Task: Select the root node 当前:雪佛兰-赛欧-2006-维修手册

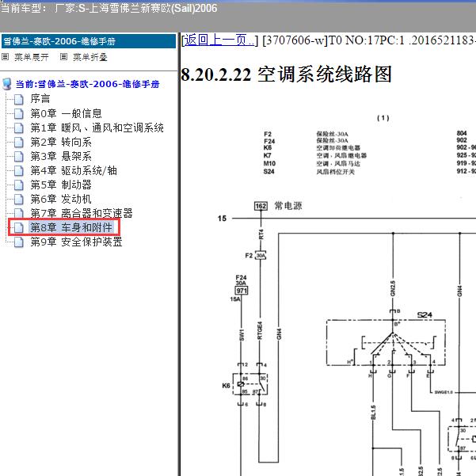Action: (87, 84)
